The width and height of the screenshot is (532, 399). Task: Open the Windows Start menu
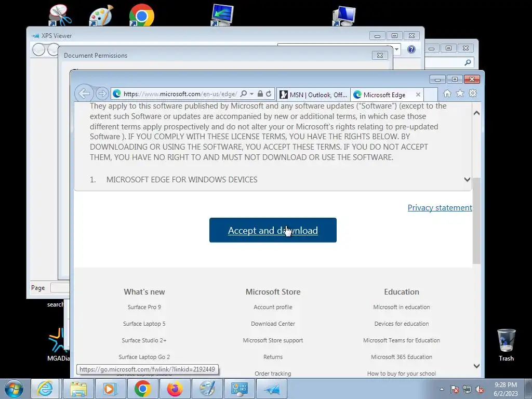coord(14,389)
